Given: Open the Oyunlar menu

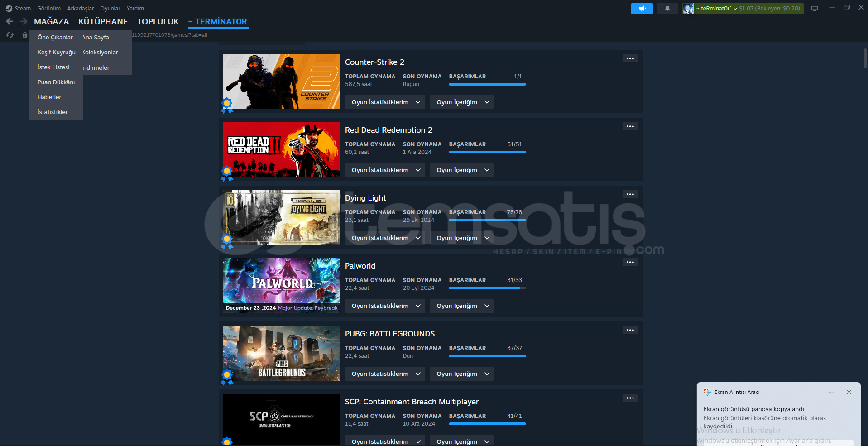Looking at the screenshot, I should point(110,8).
